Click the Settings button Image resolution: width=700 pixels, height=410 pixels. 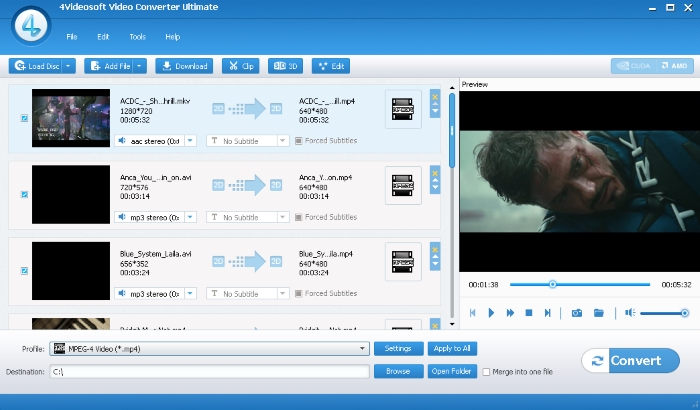398,348
